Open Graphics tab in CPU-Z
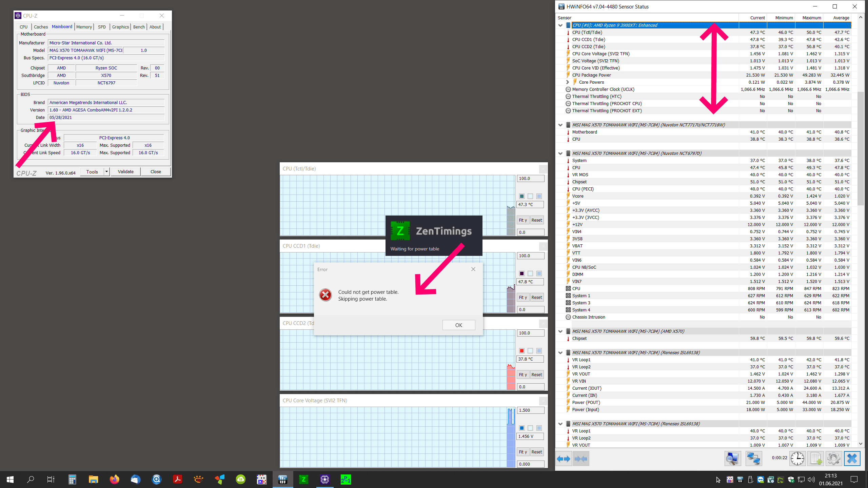The image size is (868, 488). click(121, 27)
